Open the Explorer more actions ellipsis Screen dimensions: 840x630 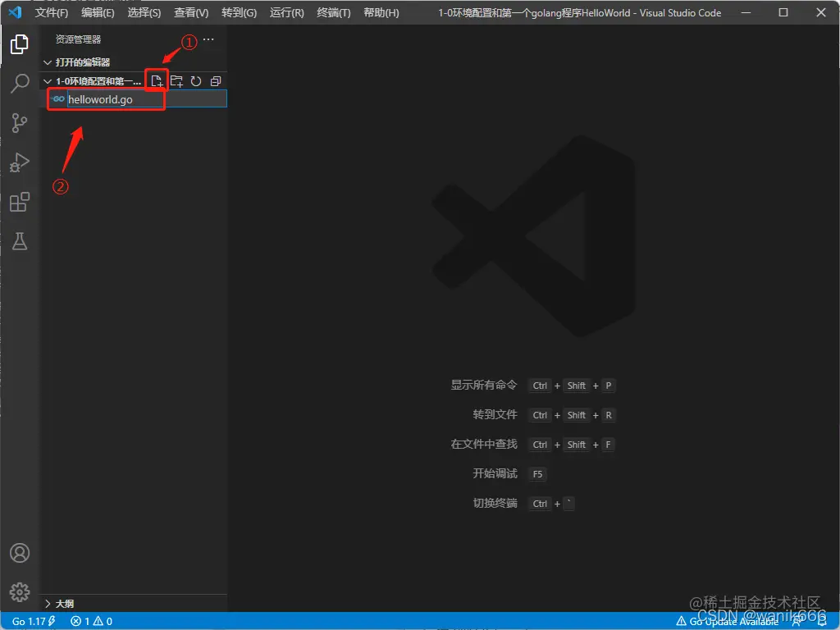tap(208, 39)
